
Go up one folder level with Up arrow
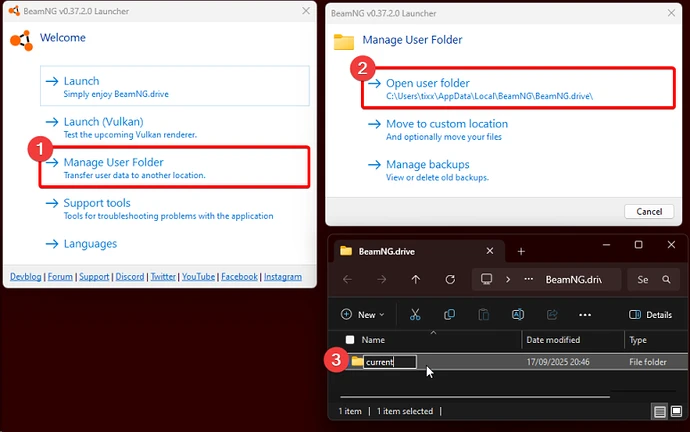pyautogui.click(x=416, y=280)
